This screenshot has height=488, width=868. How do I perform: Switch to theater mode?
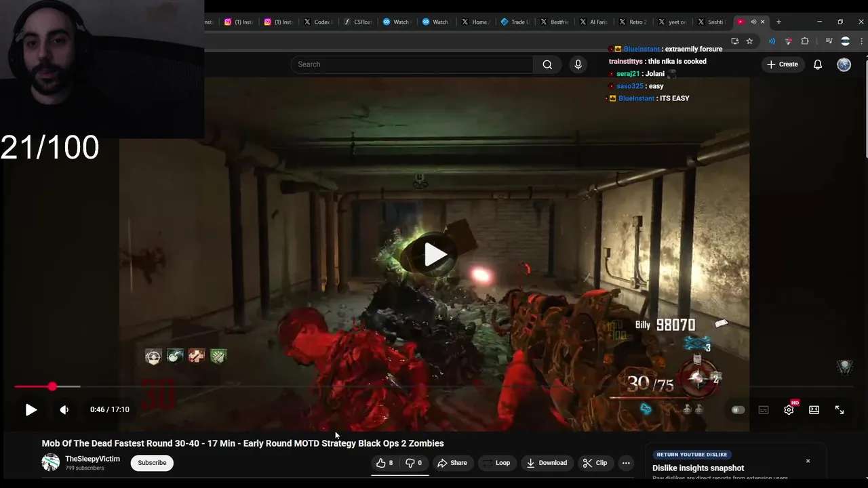(814, 409)
